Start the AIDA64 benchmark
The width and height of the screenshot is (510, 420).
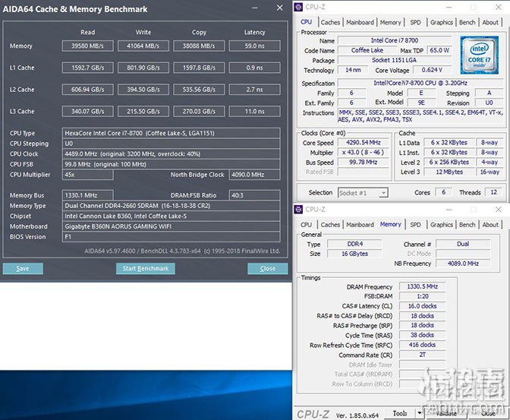click(x=146, y=269)
